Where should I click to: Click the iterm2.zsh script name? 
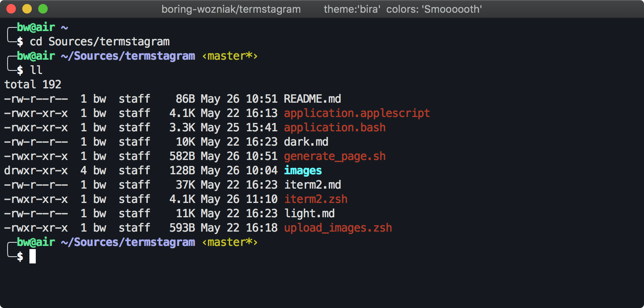(x=316, y=199)
